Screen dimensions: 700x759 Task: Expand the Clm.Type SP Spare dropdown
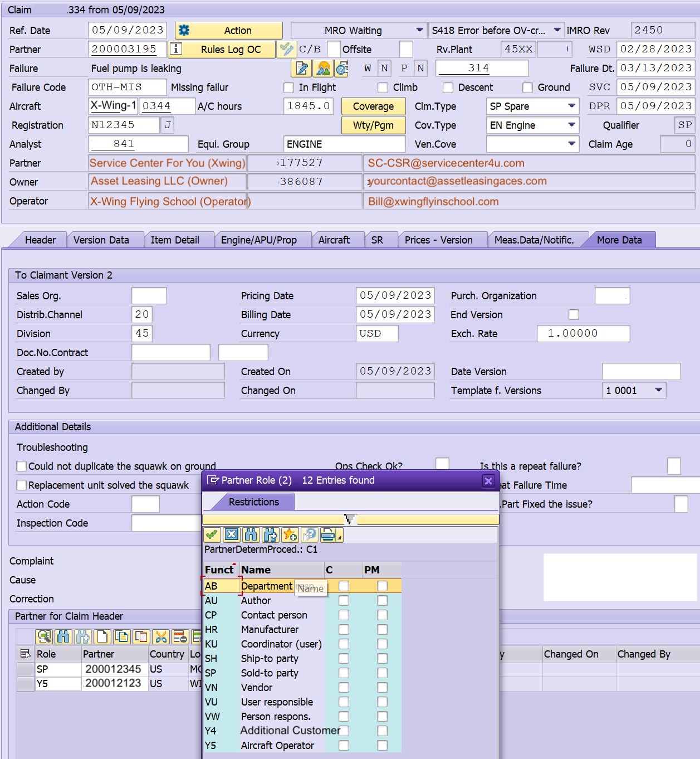pyautogui.click(x=571, y=106)
